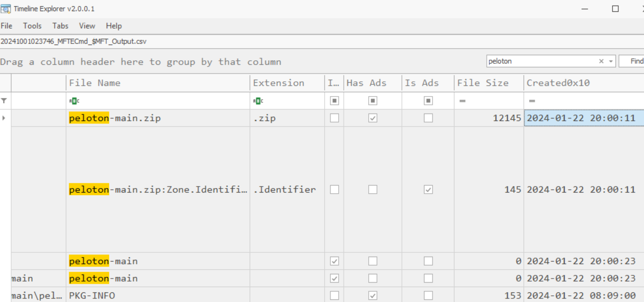Toggle Has Ads checkbox for peloton-main.zip

373,118
